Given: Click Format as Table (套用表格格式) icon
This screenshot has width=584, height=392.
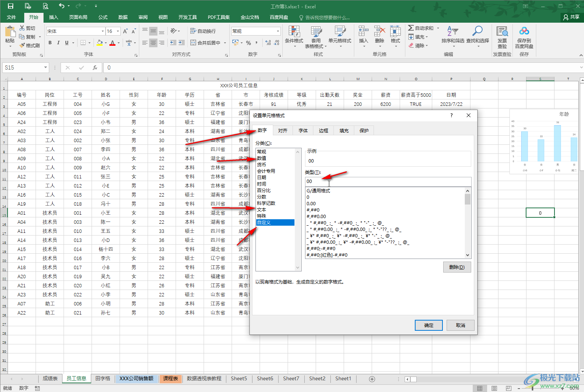Looking at the screenshot, I should 316,31.
